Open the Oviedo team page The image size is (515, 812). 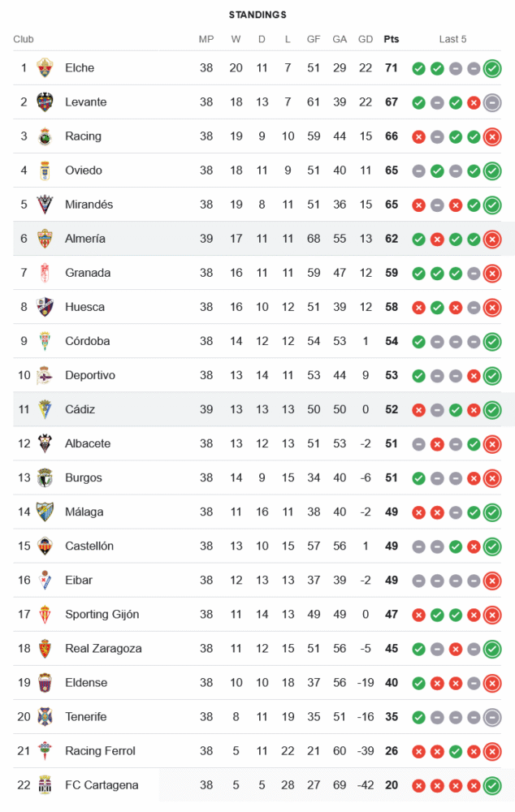tap(84, 171)
